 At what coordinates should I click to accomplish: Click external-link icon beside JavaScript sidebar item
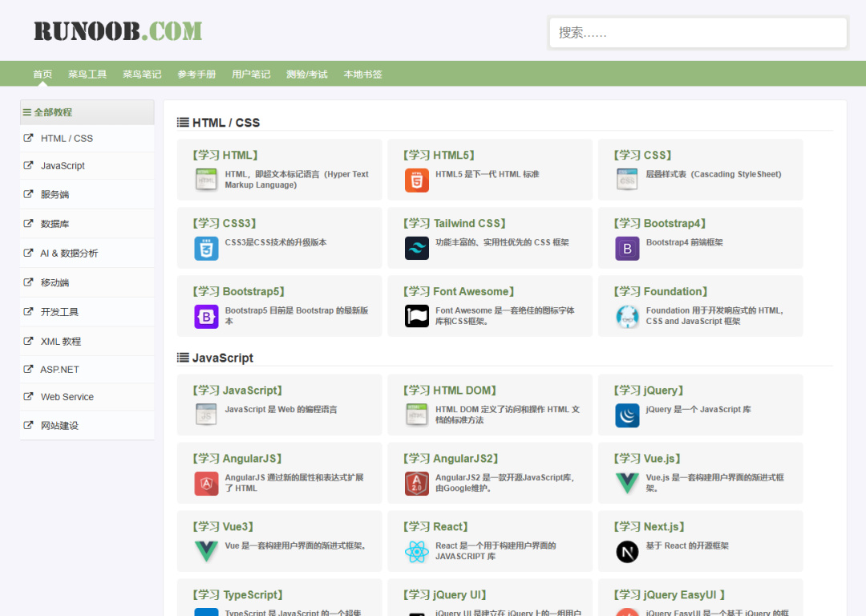tap(28, 165)
